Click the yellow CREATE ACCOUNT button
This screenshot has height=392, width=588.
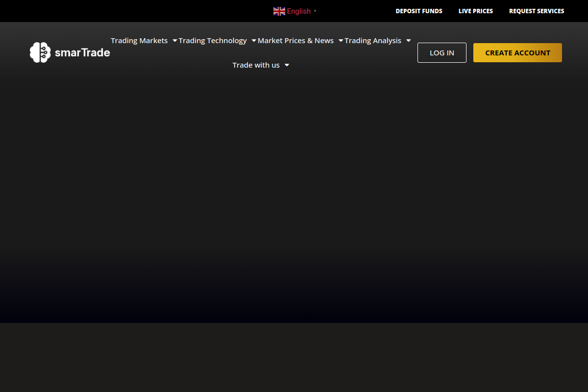point(517,53)
